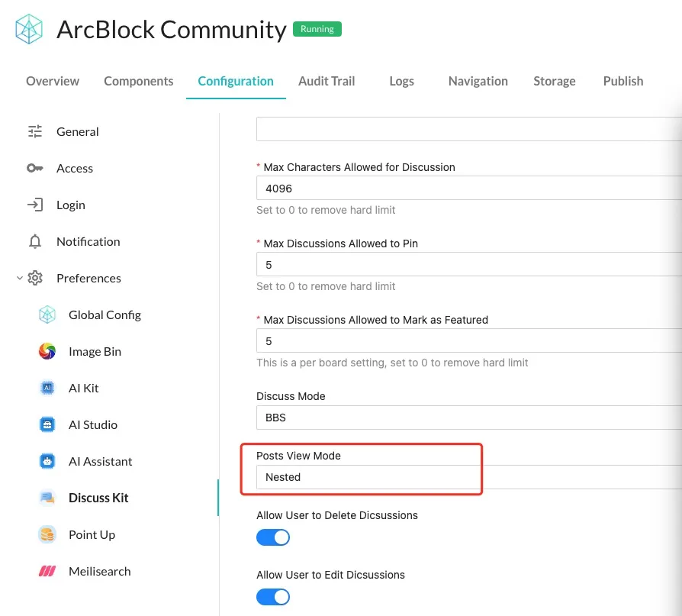Open Login settings in sidebar
Screen dimensions: 682x616
[x=71, y=205]
